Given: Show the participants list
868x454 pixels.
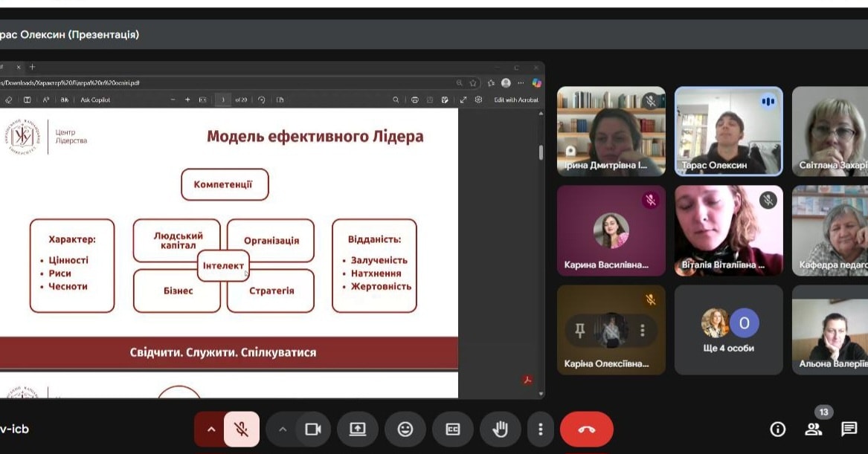Looking at the screenshot, I should tap(813, 429).
